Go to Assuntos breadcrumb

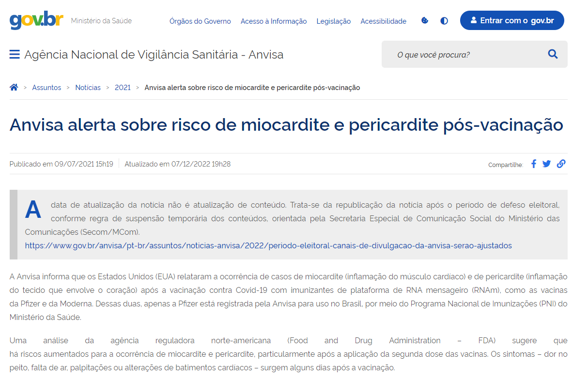tap(46, 88)
